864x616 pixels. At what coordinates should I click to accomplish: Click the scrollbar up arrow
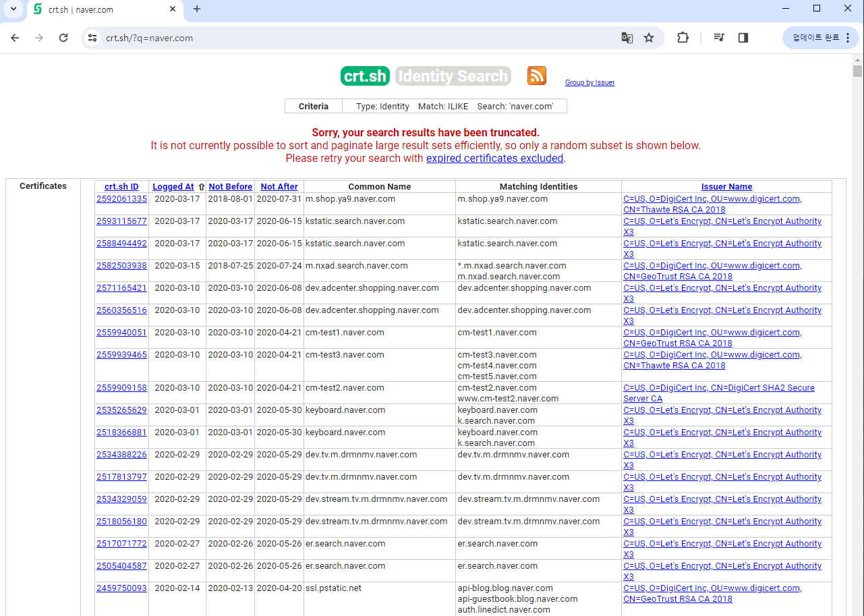pyautogui.click(x=858, y=59)
